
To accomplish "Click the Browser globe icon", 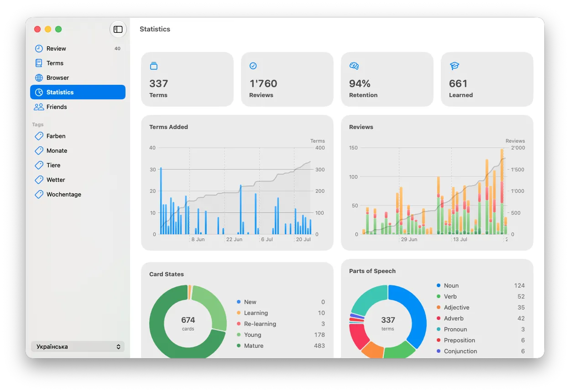I will coord(39,77).
